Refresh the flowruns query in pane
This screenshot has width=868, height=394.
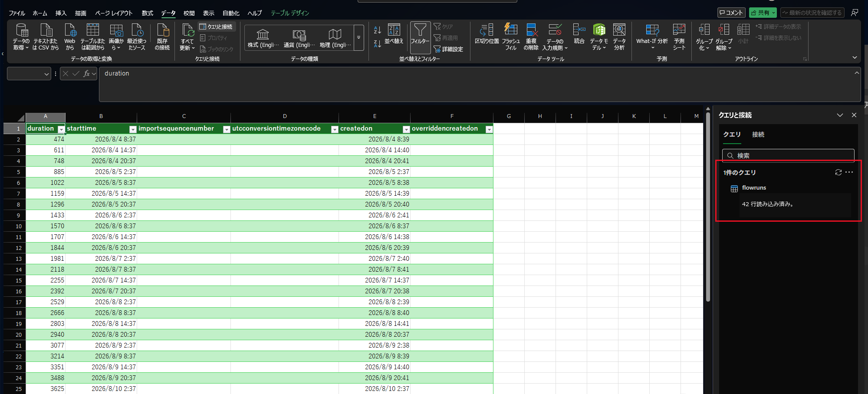click(838, 172)
